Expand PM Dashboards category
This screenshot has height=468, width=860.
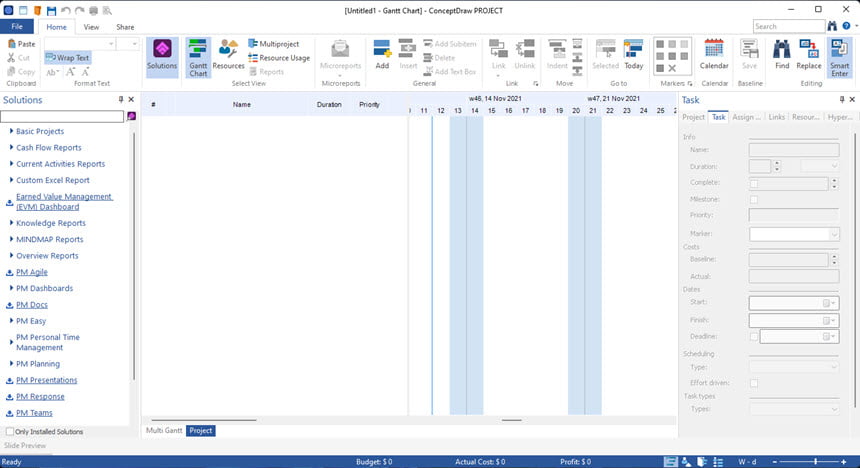tap(11, 288)
